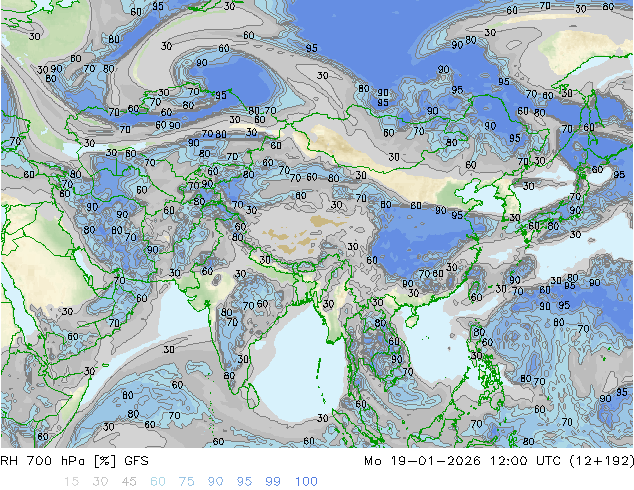
Task: Click the 'RH 700 hPa' title text
Action: click(42, 461)
